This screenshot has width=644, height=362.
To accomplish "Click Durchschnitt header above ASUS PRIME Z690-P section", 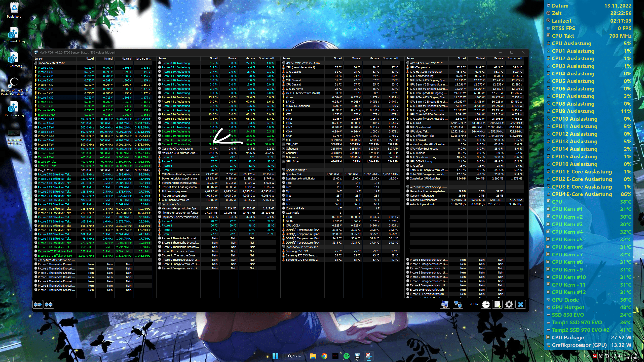I will point(391,58).
